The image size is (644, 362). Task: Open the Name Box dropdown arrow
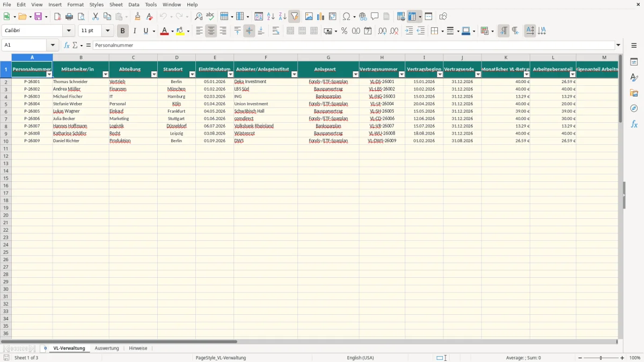tap(53, 46)
